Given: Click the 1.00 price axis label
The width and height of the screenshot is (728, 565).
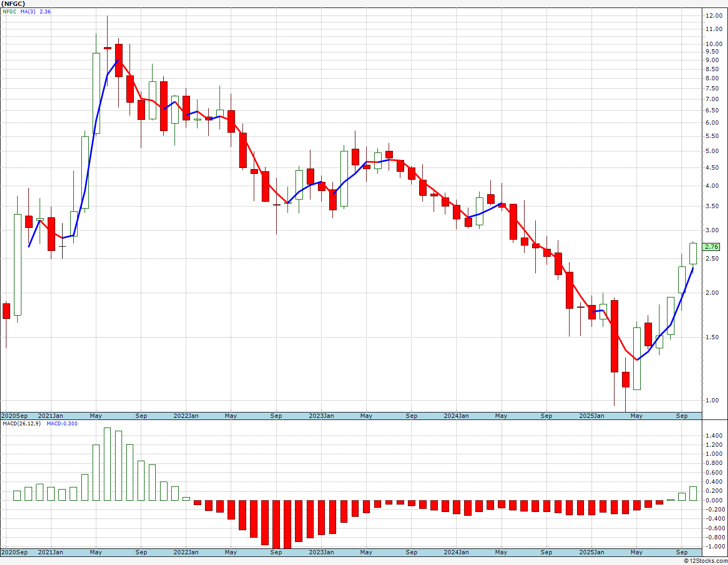Looking at the screenshot, I should point(712,400).
